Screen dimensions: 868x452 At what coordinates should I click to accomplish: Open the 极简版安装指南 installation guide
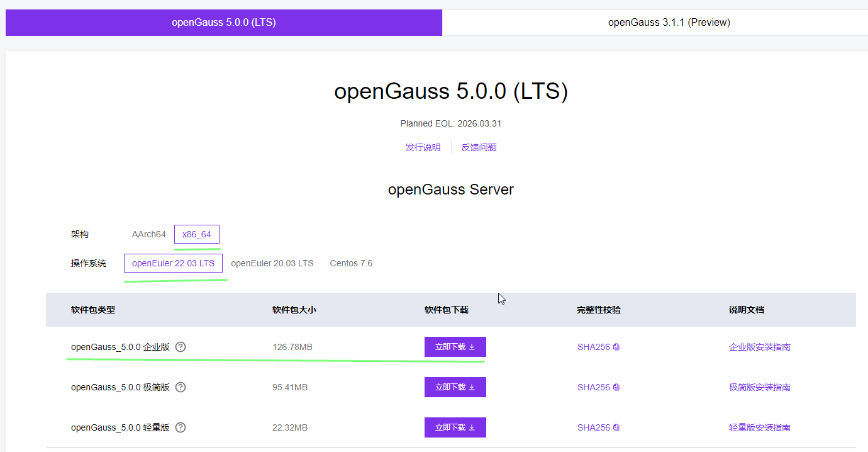[759, 387]
